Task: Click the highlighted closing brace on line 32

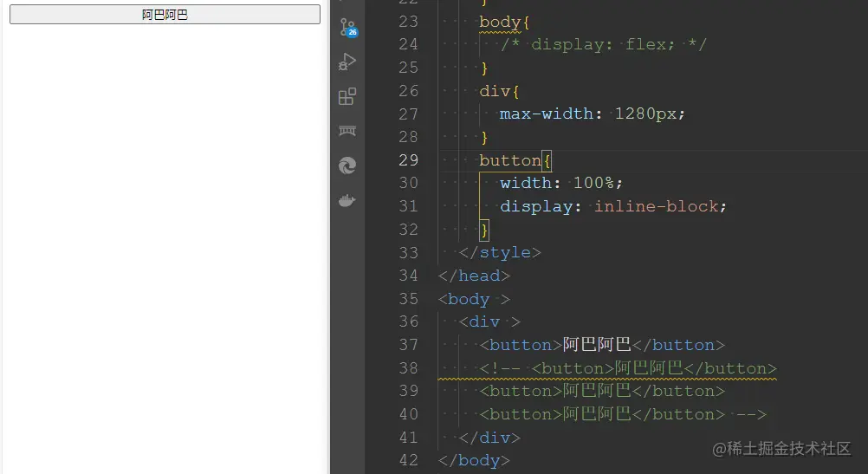Action: tap(484, 230)
